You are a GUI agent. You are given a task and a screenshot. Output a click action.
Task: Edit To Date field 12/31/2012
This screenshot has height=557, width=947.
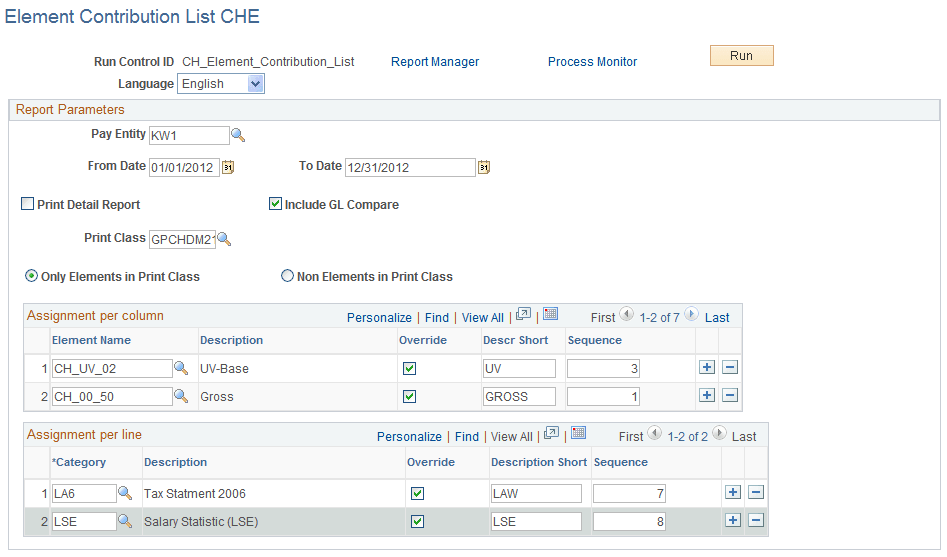pos(410,167)
